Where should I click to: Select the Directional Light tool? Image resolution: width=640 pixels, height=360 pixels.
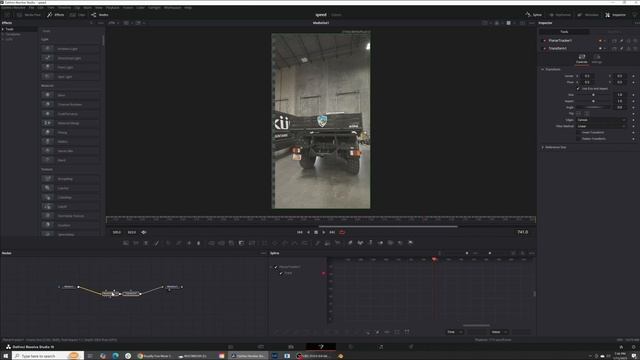(x=70, y=58)
